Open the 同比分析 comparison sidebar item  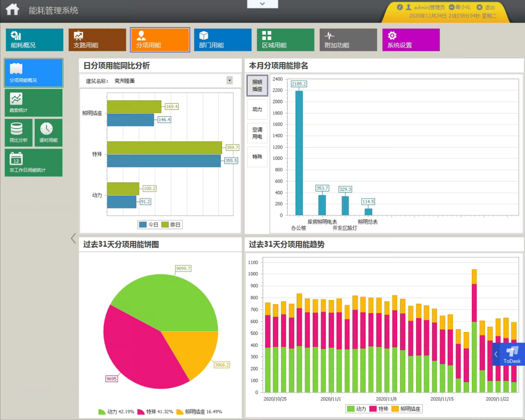click(x=19, y=133)
